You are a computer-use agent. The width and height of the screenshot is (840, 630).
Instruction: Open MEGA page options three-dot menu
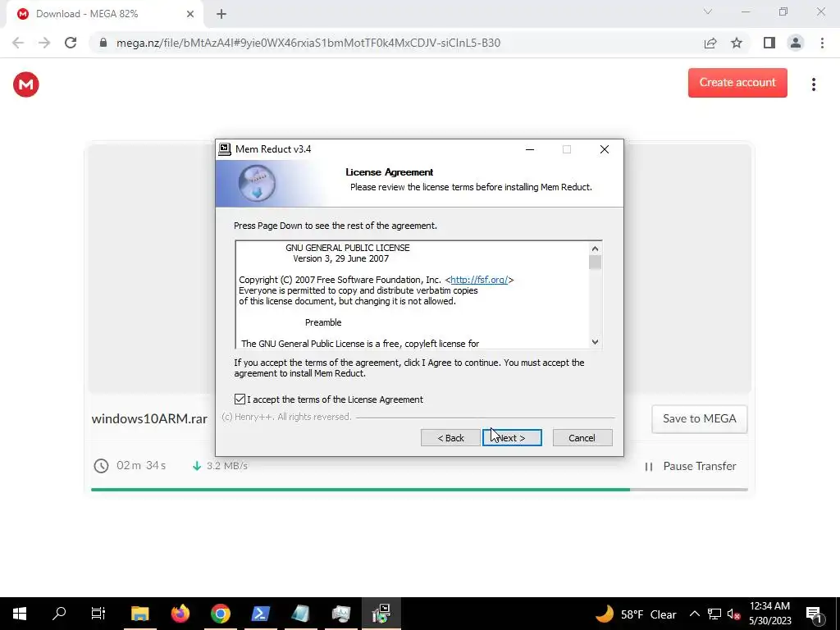click(x=813, y=84)
